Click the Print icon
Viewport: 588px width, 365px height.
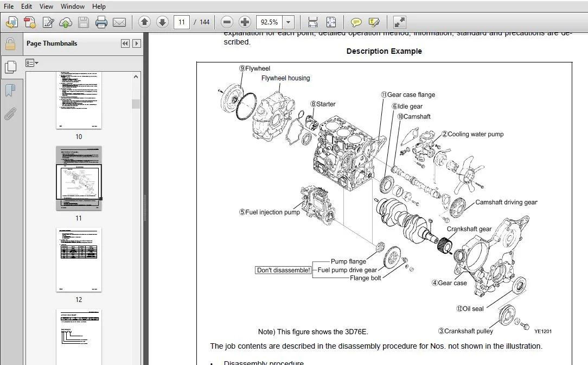pos(101,22)
